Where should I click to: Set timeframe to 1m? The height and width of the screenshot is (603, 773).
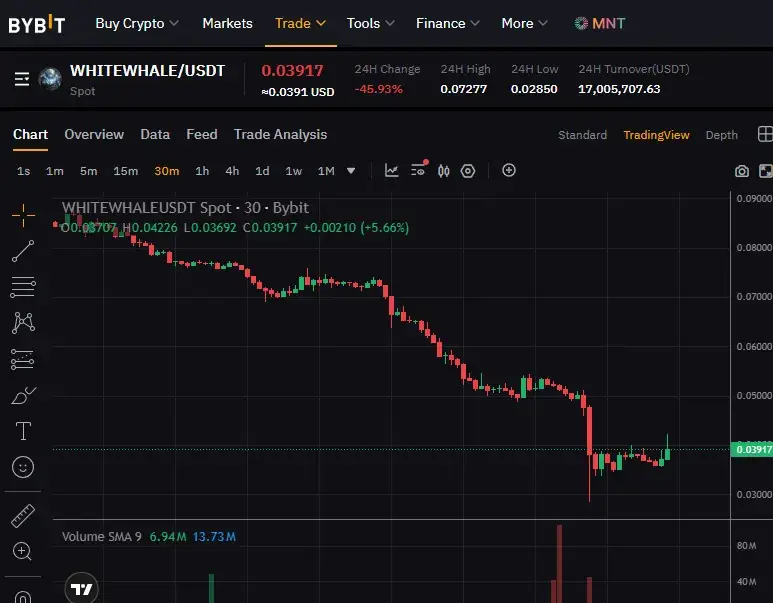click(x=55, y=171)
